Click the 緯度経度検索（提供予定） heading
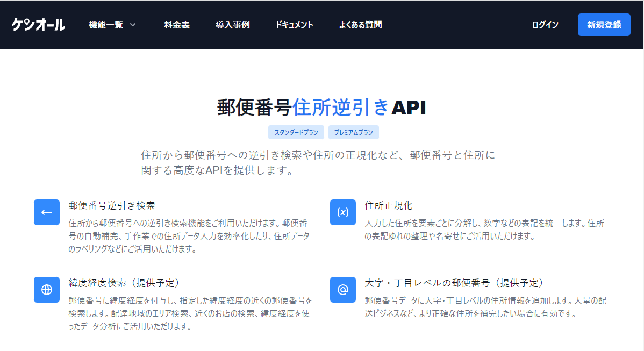 click(x=124, y=283)
